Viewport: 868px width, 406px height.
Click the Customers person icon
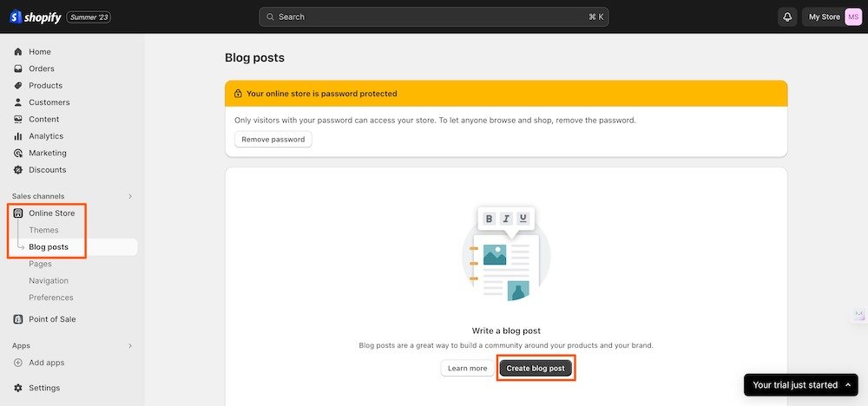18,102
